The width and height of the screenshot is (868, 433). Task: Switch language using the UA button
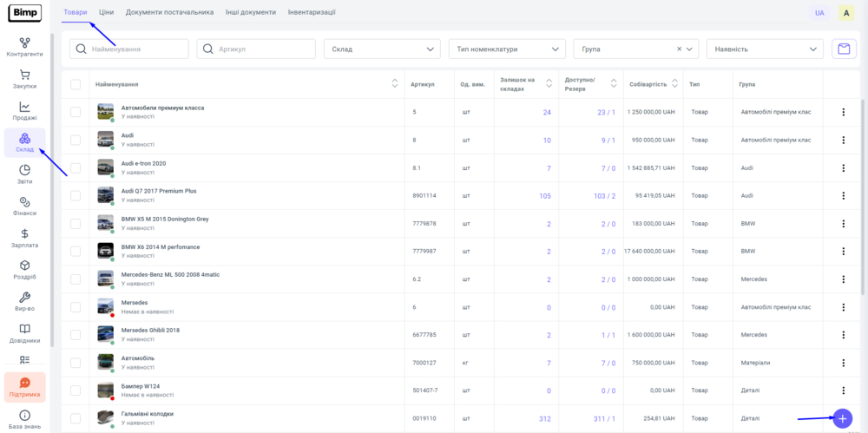[819, 13]
